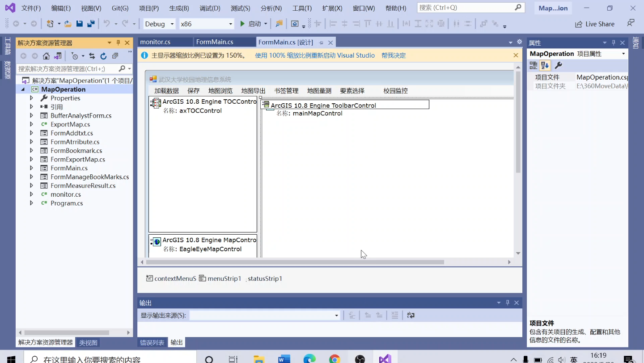Viewport: 644px width, 363px height.
Task: Expand the Properties node in the tree
Action: (x=31, y=98)
